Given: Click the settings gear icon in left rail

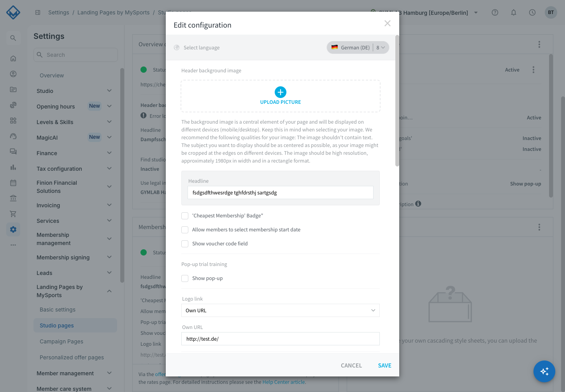Looking at the screenshot, I should (13, 229).
